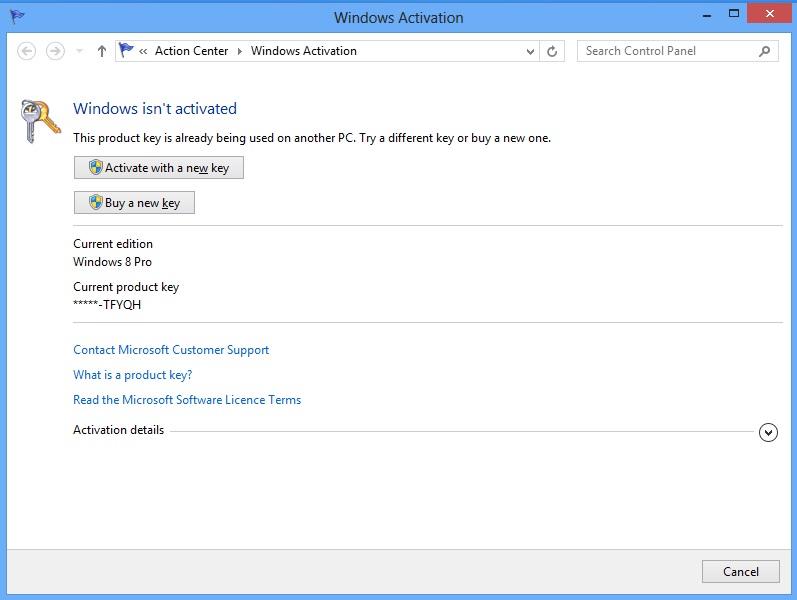Click the keys icon beside the heading
Viewport: 797px width, 600px height.
coord(40,121)
